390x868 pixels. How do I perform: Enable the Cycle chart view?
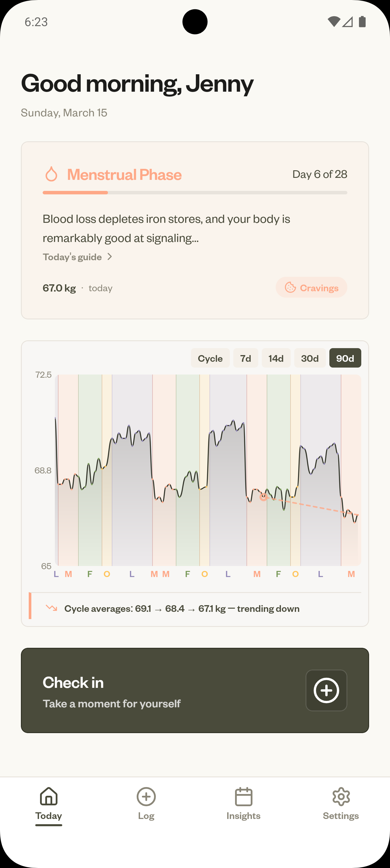(x=210, y=358)
